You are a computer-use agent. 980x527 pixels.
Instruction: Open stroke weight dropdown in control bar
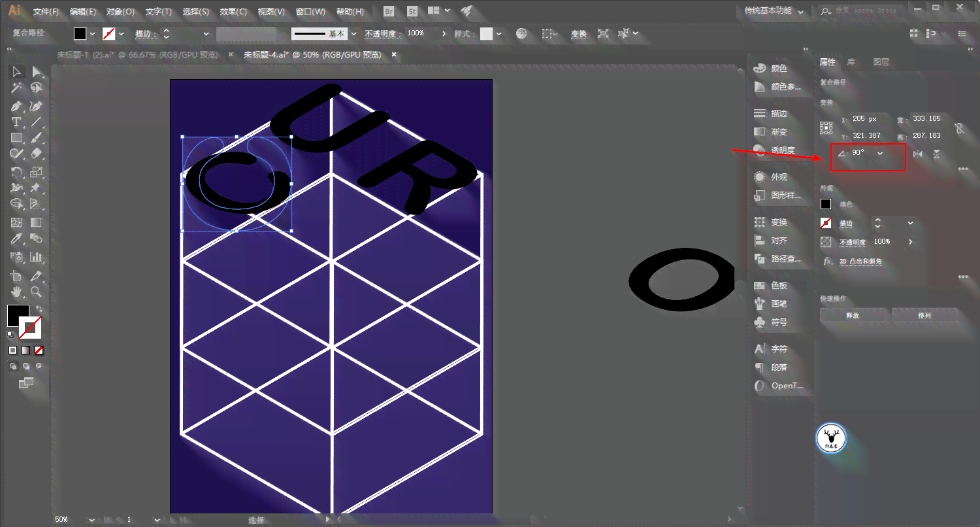pyautogui.click(x=206, y=34)
